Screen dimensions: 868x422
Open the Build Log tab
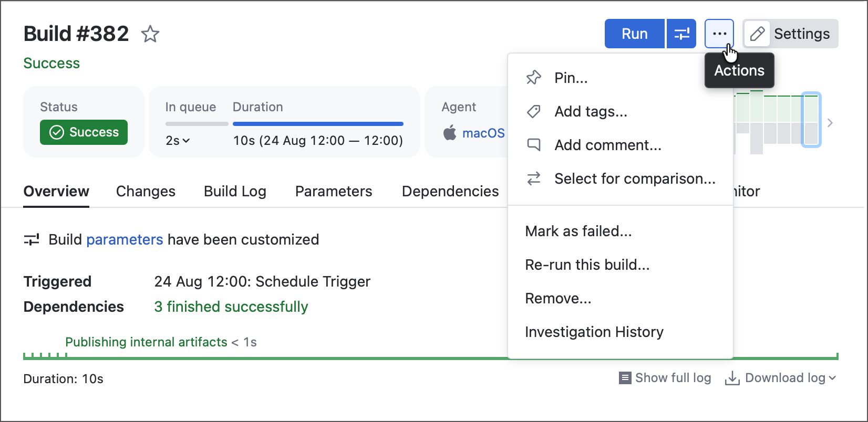(235, 192)
